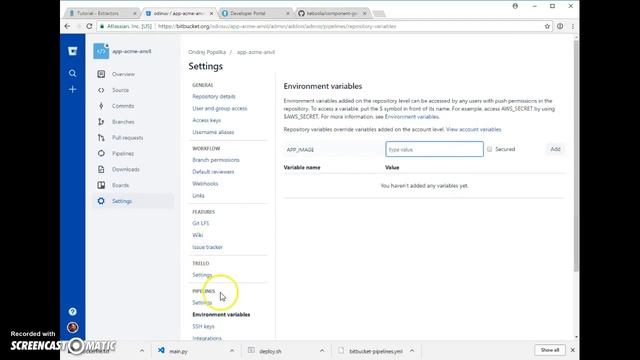Click the Downloads icon
This screenshot has width=640, height=360.
click(101, 169)
